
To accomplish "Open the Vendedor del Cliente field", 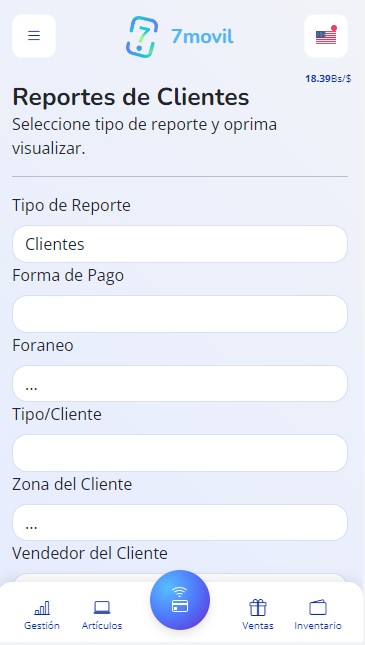I will 180,579.
